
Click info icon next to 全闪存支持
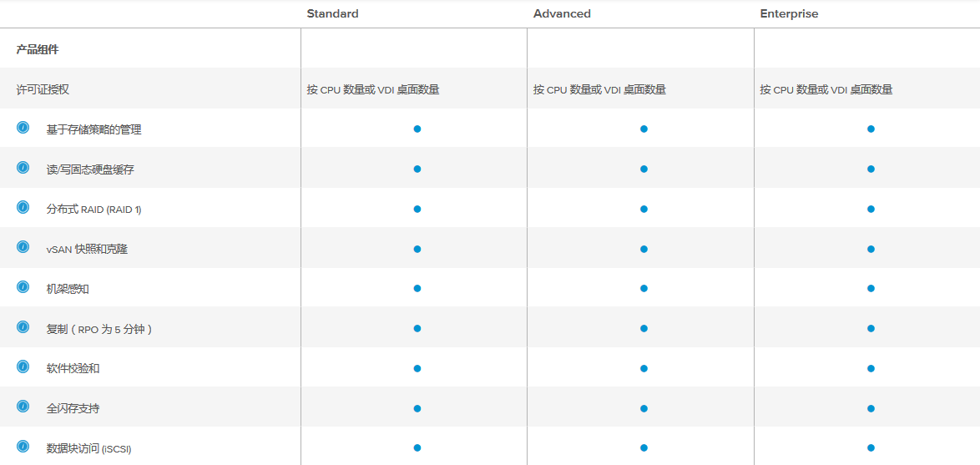[23, 407]
